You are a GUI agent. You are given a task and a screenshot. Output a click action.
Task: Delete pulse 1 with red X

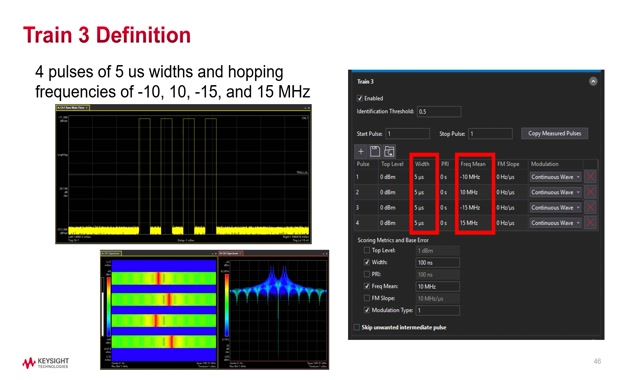point(590,177)
